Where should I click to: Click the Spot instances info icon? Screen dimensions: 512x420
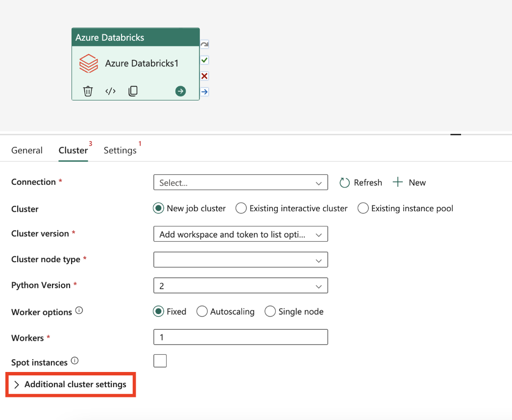(x=75, y=361)
